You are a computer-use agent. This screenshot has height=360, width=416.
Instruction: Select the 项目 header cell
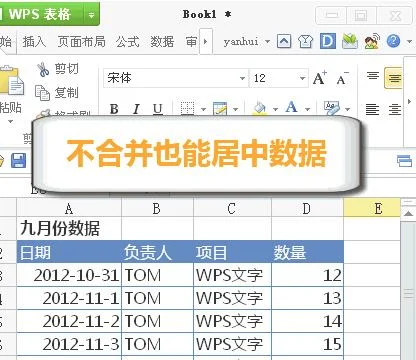coord(232,252)
